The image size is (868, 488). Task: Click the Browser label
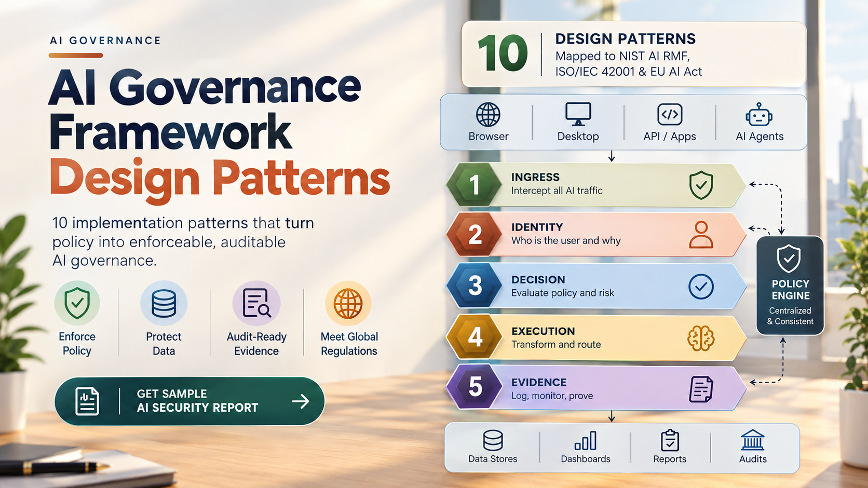pos(488,137)
